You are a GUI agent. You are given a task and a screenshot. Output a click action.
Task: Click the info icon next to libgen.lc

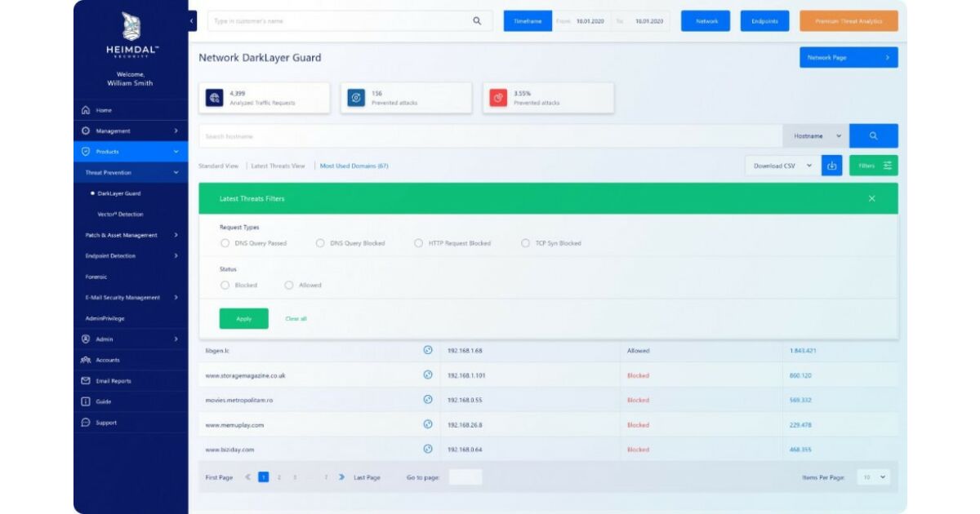(427, 351)
